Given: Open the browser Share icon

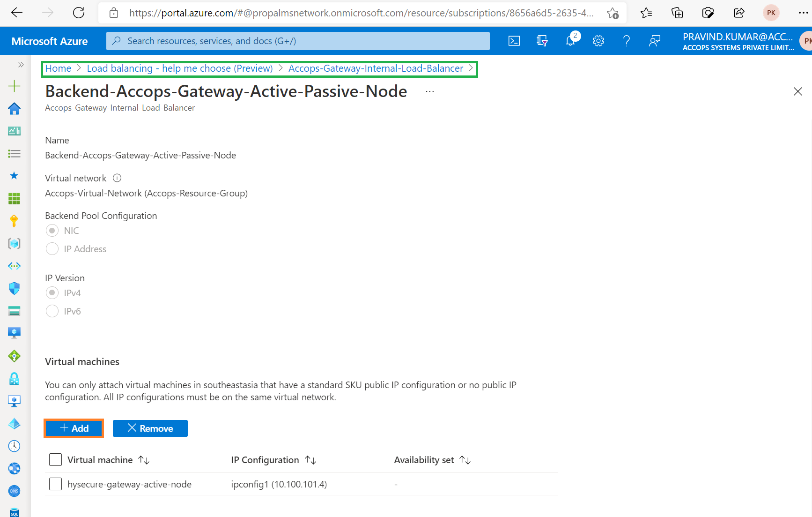Looking at the screenshot, I should (x=739, y=13).
